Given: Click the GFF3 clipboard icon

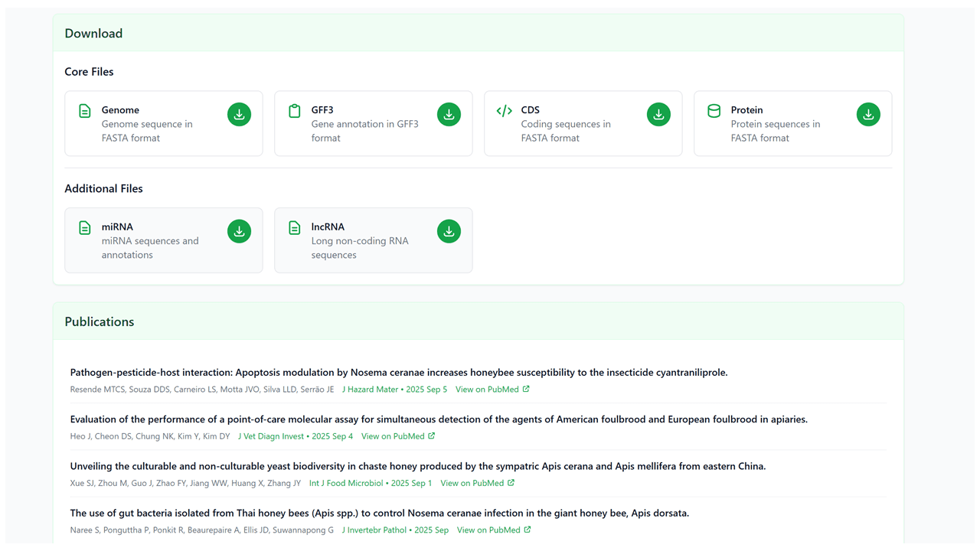Looking at the screenshot, I should coord(295,111).
